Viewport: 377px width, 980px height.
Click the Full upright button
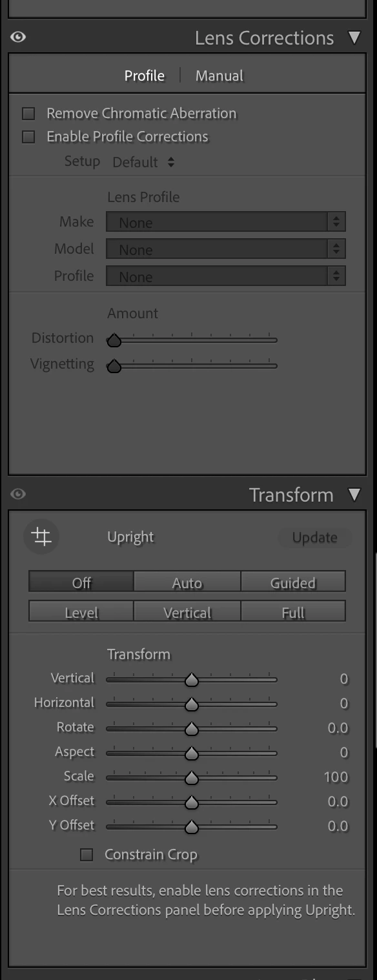[293, 612]
